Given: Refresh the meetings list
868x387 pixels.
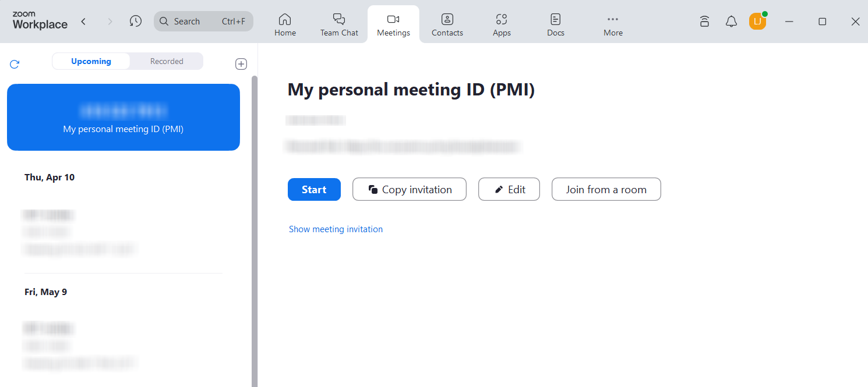Looking at the screenshot, I should (x=15, y=64).
